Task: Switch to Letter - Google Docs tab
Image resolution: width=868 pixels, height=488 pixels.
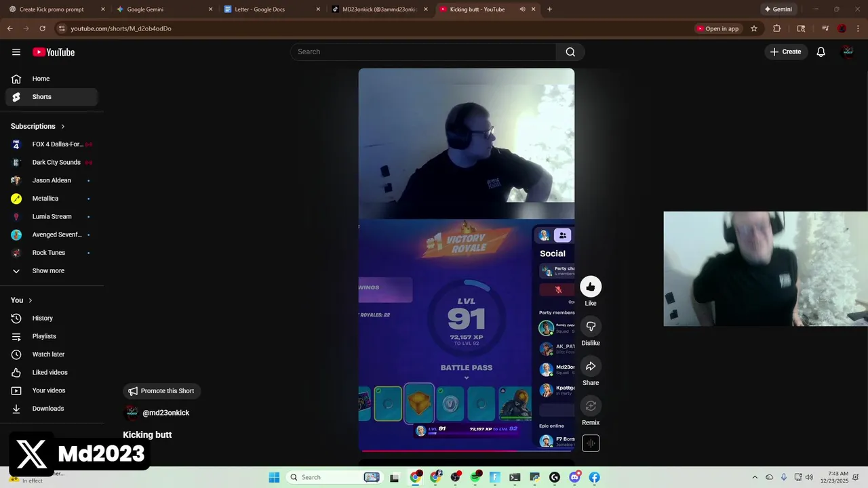Action: pyautogui.click(x=271, y=9)
